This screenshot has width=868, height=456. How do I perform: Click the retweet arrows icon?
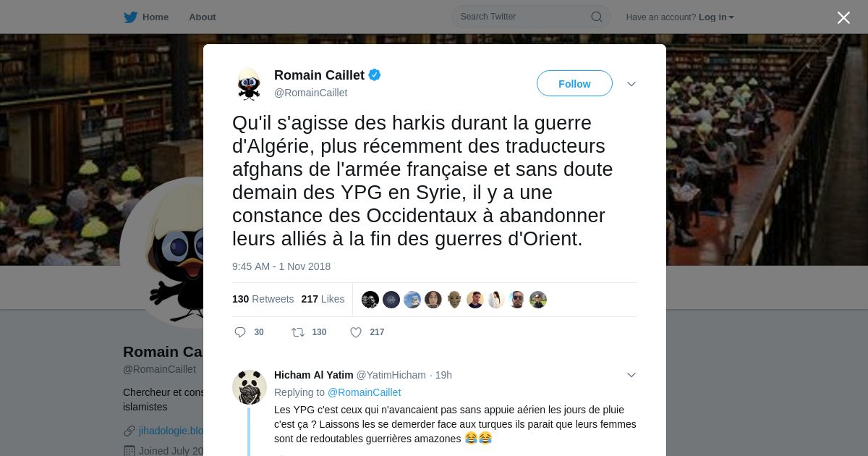click(297, 332)
